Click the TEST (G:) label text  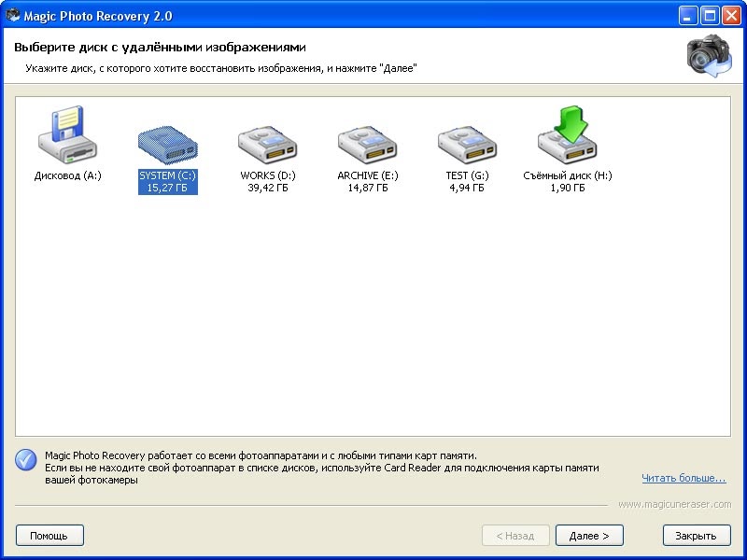pyautogui.click(x=468, y=175)
